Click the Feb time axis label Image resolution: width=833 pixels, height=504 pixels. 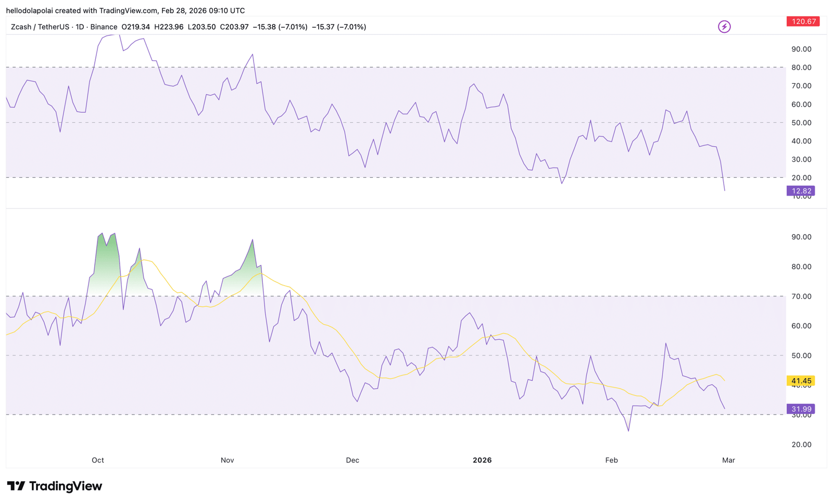[x=611, y=460]
